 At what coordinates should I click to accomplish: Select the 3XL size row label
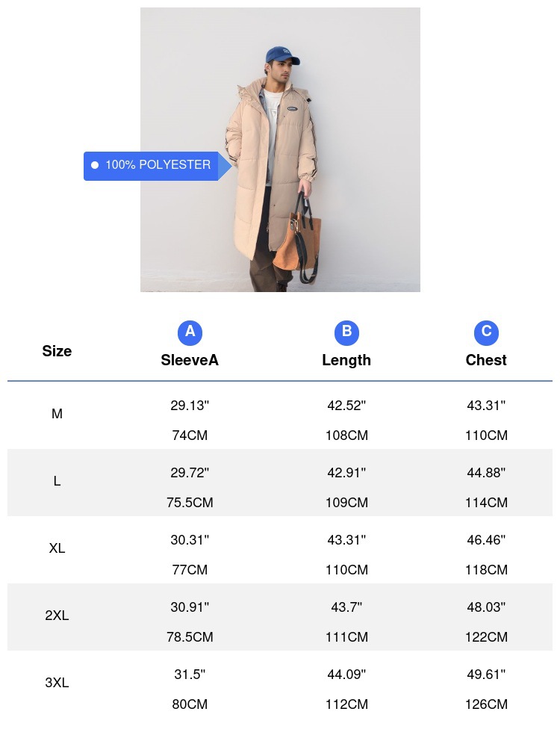point(57,683)
